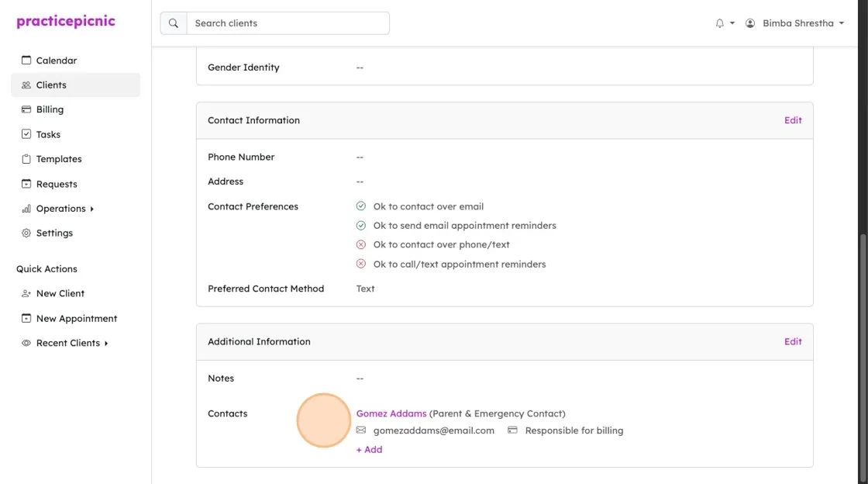Edit the Contact Information section

pos(793,120)
